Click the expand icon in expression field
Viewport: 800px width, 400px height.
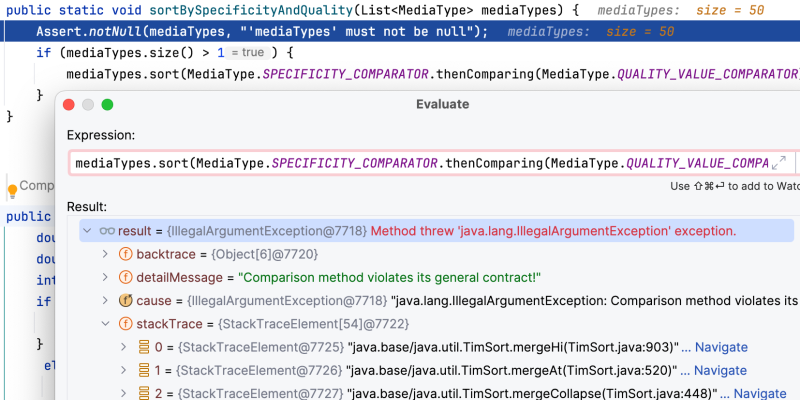pos(780,162)
